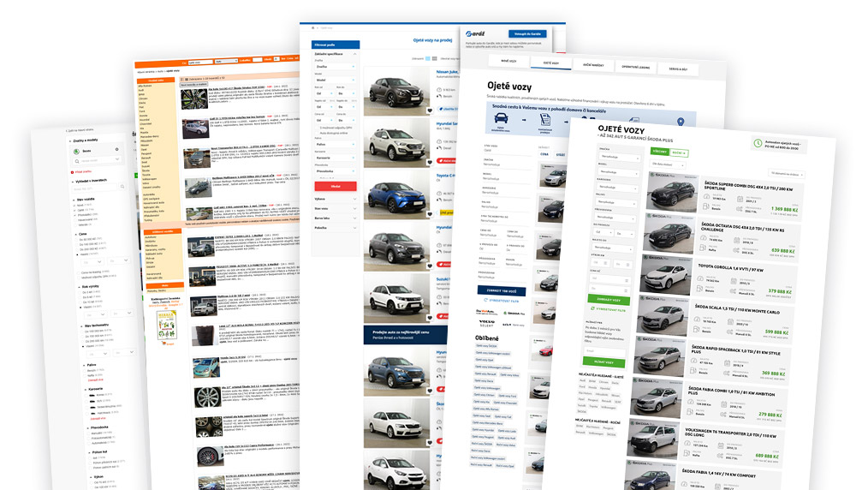This screenshot has height=490, width=868.
Task: Open the Operativní leasing tab
Action: tap(635, 67)
